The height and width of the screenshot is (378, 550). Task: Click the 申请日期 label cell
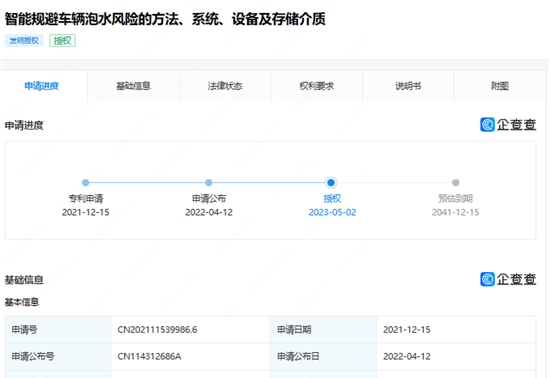(323, 330)
